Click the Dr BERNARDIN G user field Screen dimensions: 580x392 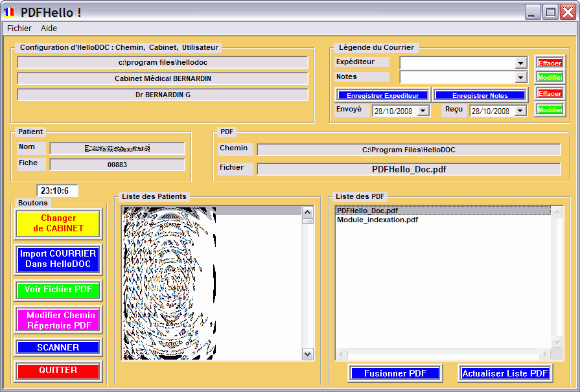coord(163,95)
